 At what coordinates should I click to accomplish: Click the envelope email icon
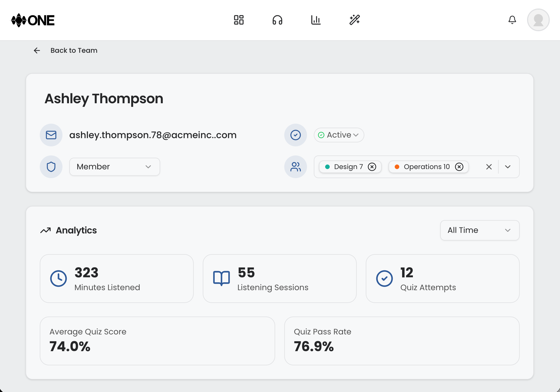51,135
